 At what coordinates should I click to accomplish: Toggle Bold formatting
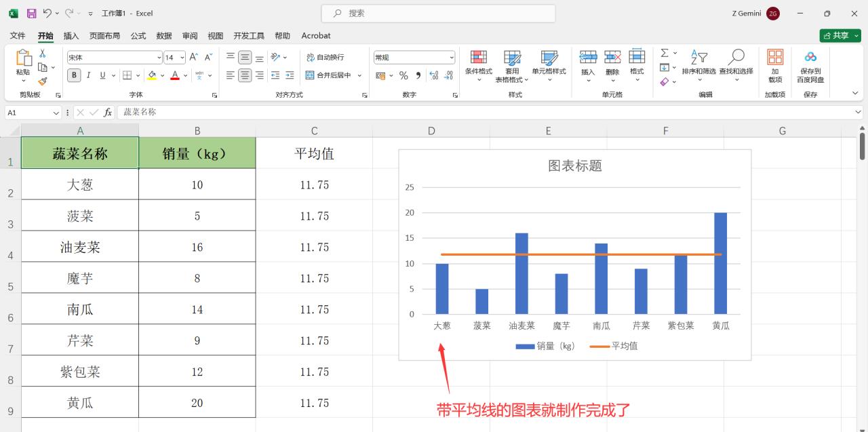(75, 75)
